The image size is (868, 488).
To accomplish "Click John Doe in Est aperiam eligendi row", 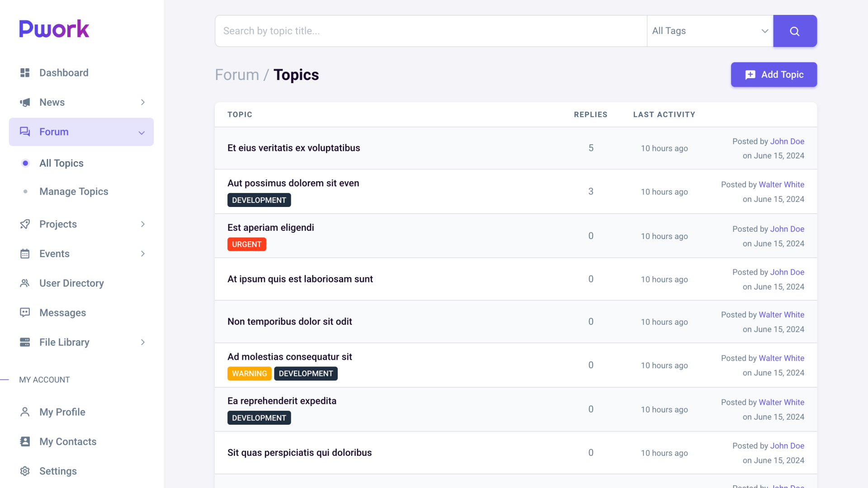I will pyautogui.click(x=787, y=229).
